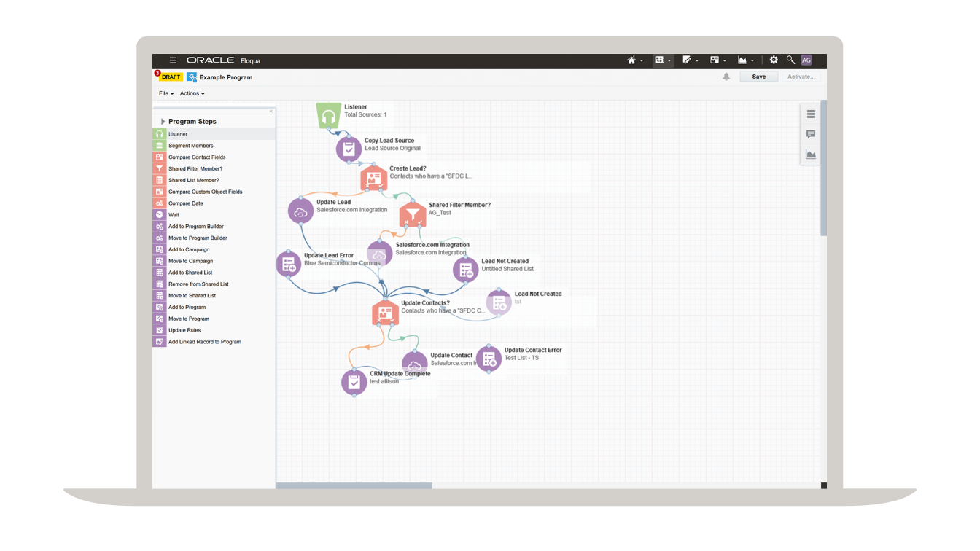Click the settings gear icon
Image resolution: width=980 pixels, height=551 pixels.
tap(774, 60)
